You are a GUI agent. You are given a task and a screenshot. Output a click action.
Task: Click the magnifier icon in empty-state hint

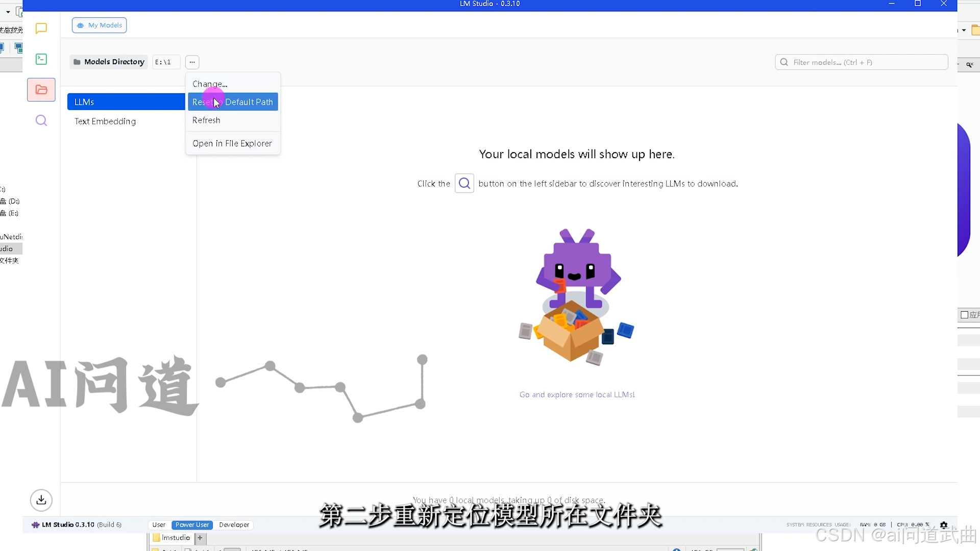pos(464,183)
